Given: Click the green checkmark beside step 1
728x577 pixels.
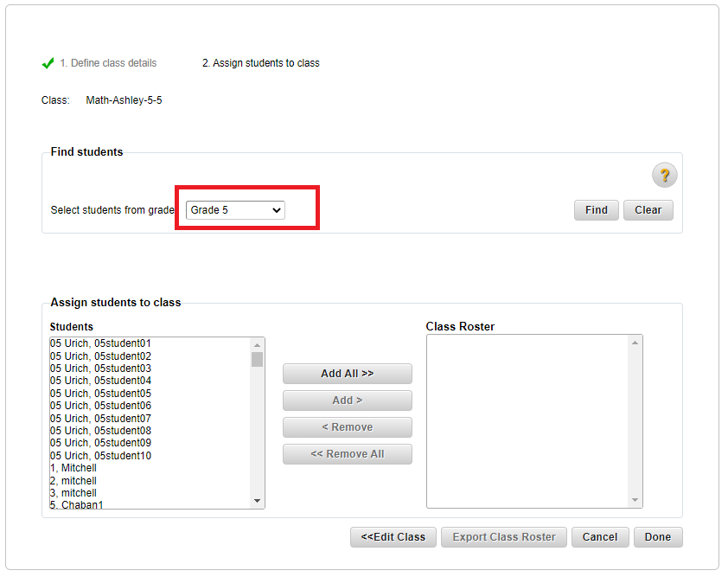Looking at the screenshot, I should click(48, 62).
